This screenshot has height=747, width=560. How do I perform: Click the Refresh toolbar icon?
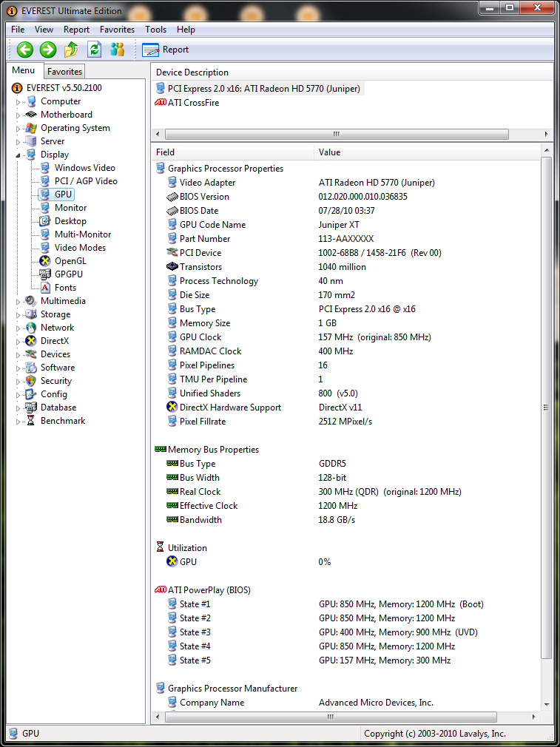pyautogui.click(x=95, y=50)
